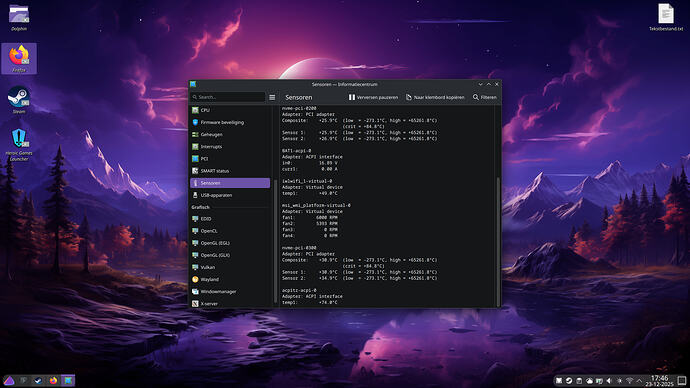Open the Geheugen memory icon
This screenshot has width=690, height=388.
point(195,135)
